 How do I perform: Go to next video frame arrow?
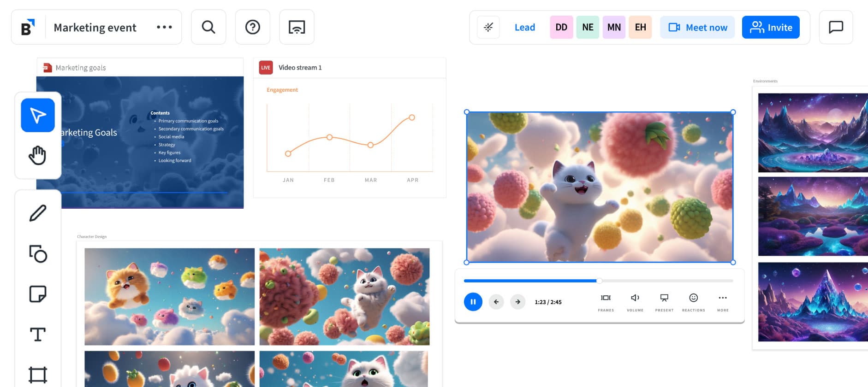pos(518,302)
